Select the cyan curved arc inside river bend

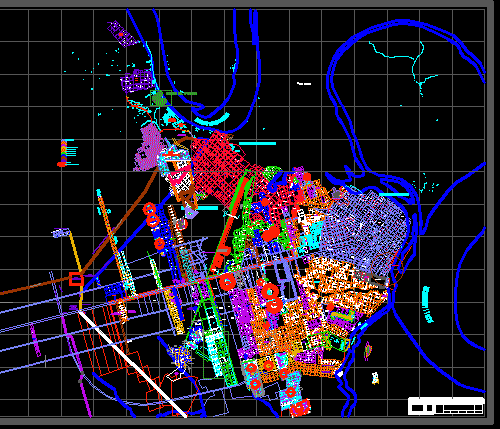click(212, 119)
